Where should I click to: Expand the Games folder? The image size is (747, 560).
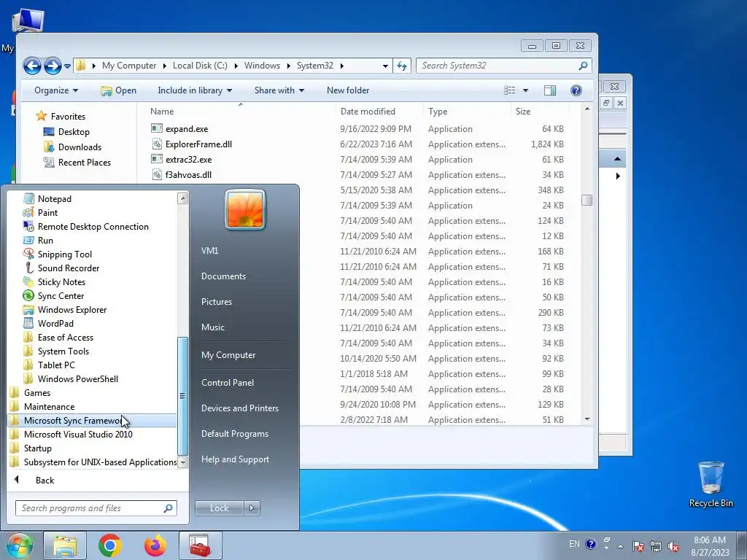(36, 392)
